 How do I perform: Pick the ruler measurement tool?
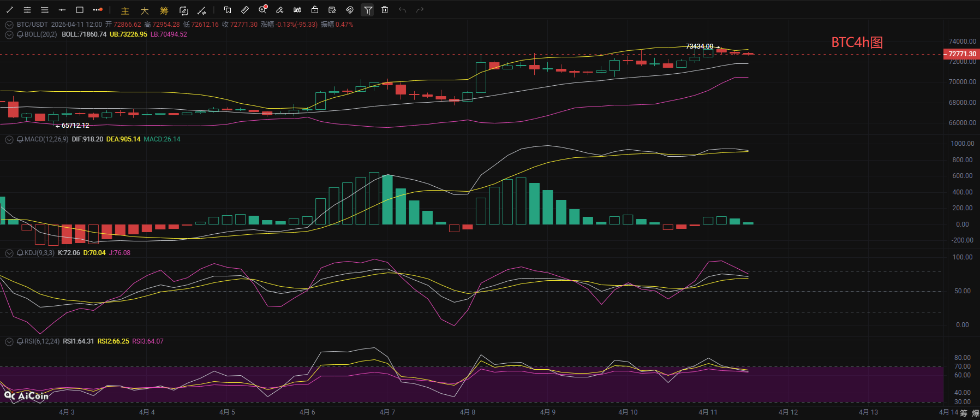[x=245, y=10]
